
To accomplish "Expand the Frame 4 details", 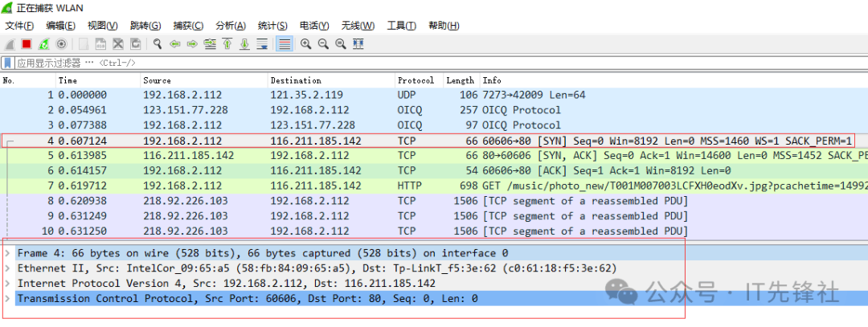I will (x=8, y=253).
